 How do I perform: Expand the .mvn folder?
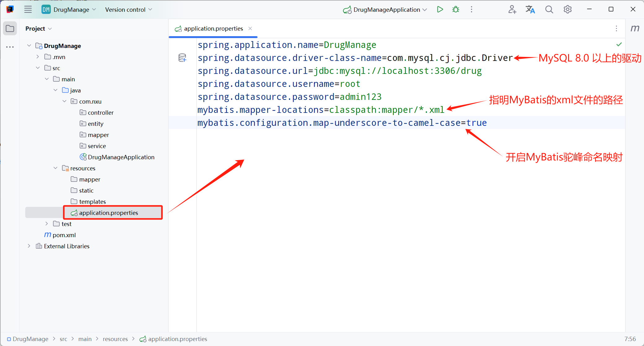pyautogui.click(x=38, y=57)
